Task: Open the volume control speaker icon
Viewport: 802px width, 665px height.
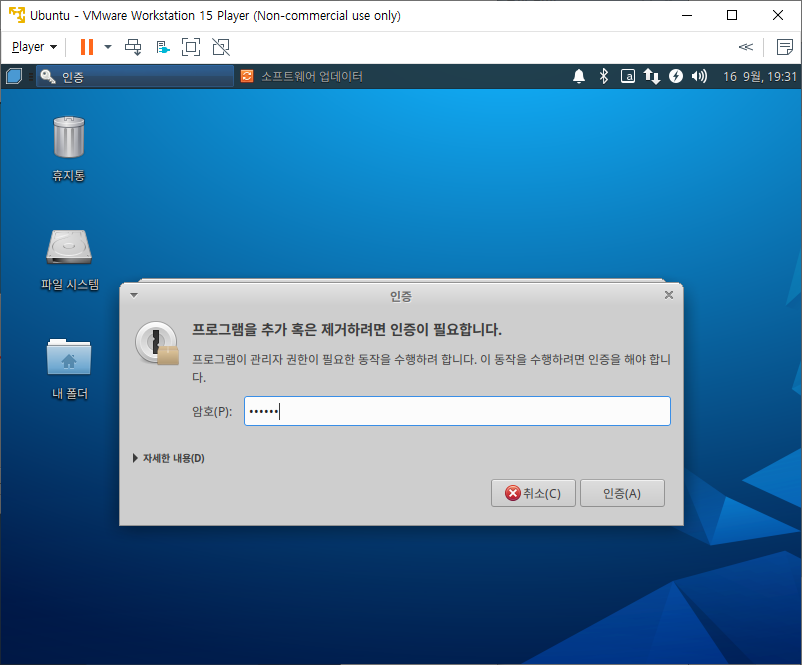Action: point(699,76)
